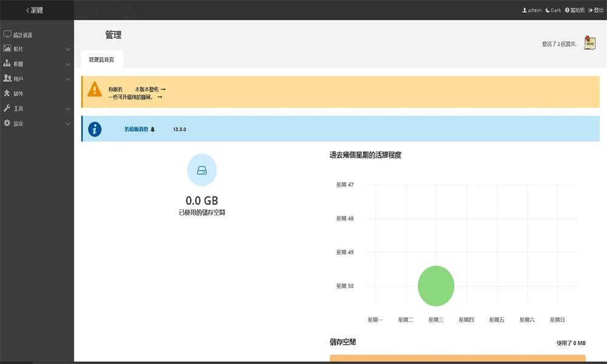The width and height of the screenshot is (607, 364).
Task: Select the administration home tab
Action: 102,59
